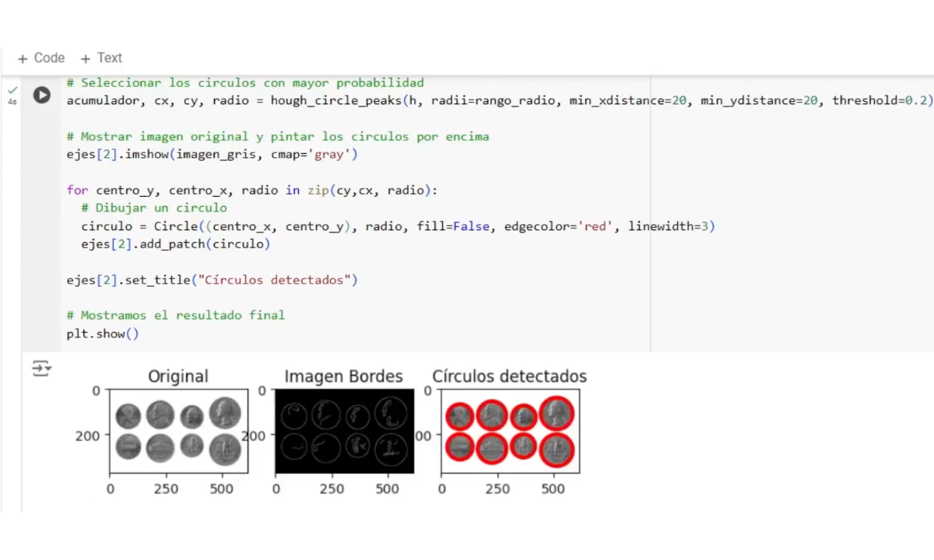
Task: Add a new Text cell
Action: (x=101, y=58)
